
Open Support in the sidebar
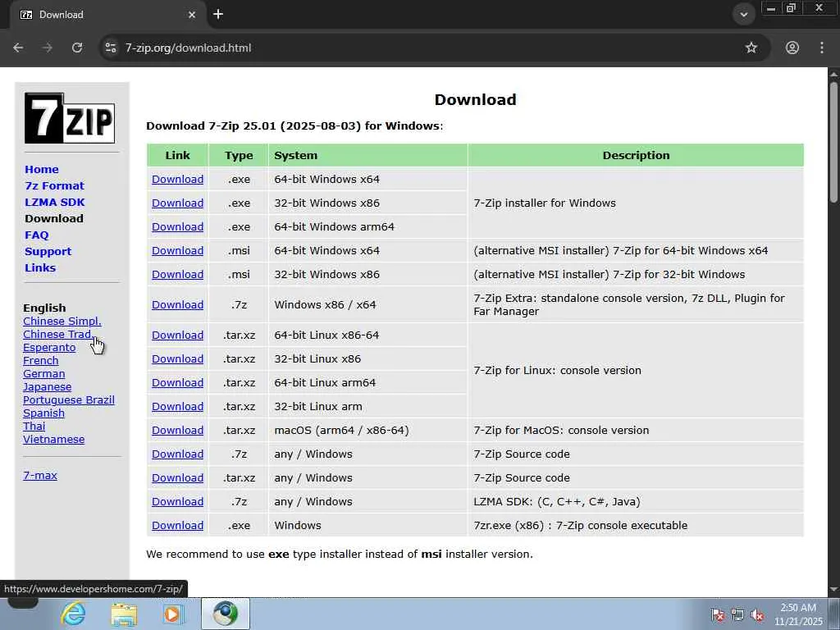coord(48,251)
